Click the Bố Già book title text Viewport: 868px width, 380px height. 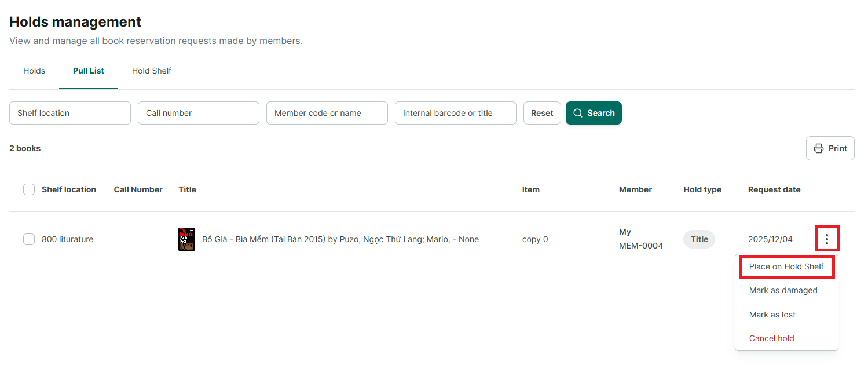[340, 239]
